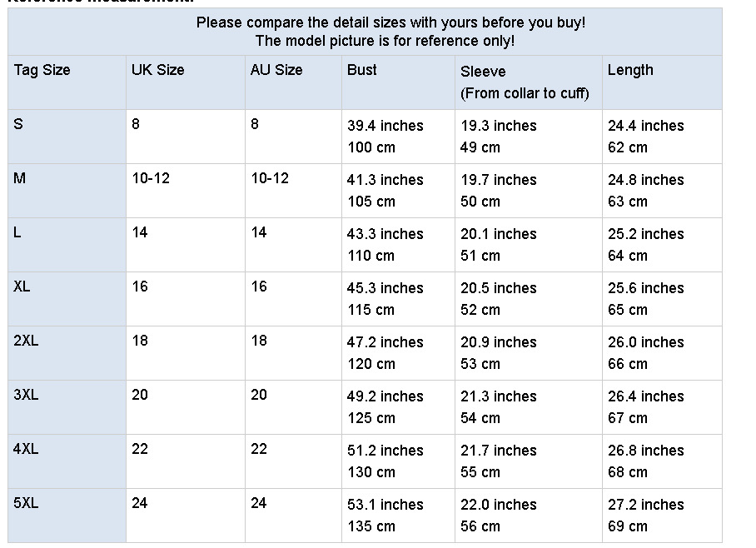Select UK size 22 cell
756x548 pixels.
point(140,449)
